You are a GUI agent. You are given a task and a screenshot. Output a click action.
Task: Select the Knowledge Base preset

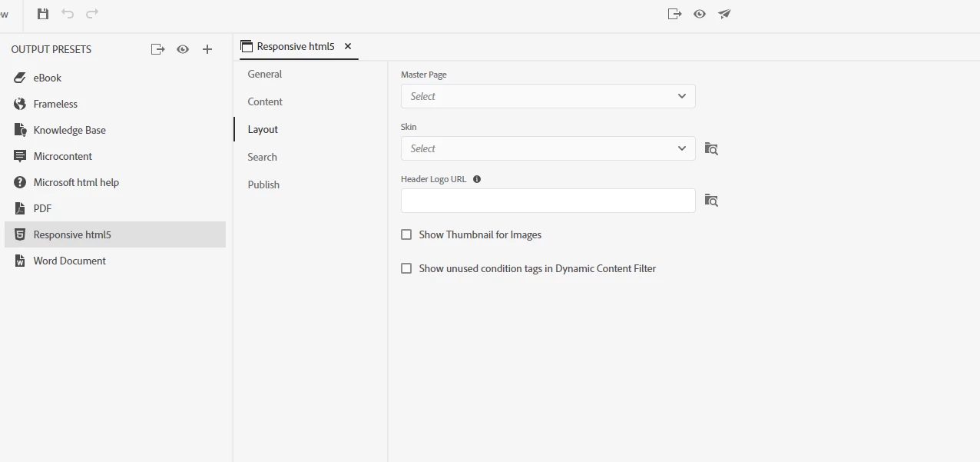tap(69, 130)
